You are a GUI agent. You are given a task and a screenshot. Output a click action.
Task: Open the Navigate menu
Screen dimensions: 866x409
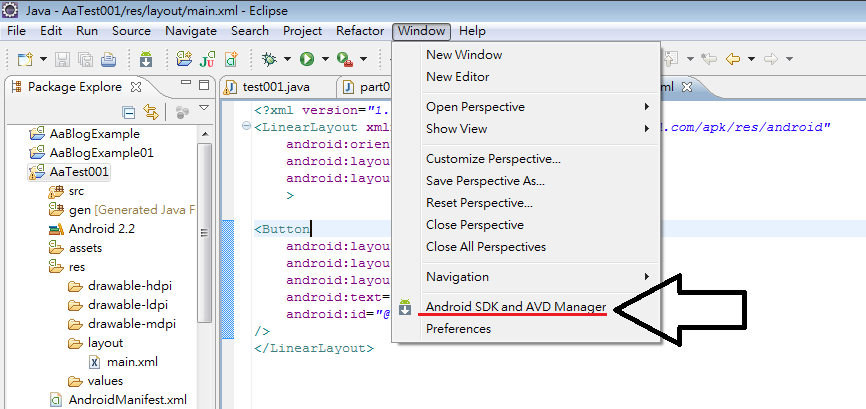coord(191,31)
